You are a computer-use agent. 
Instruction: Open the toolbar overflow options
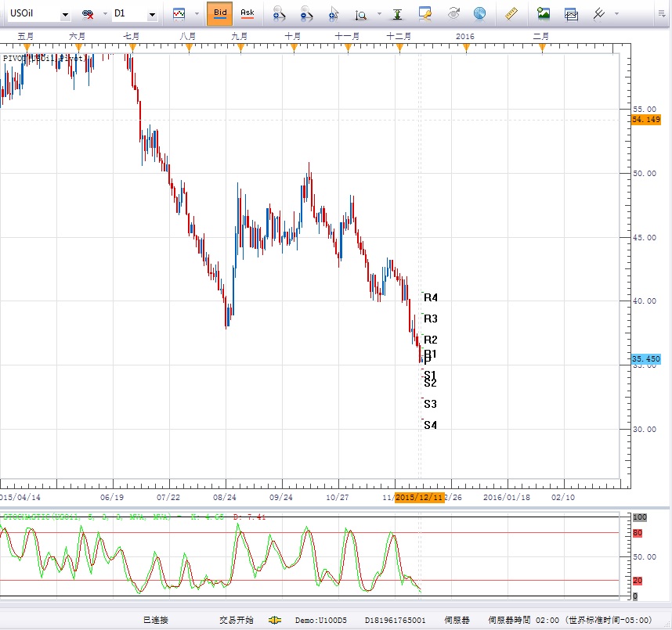click(x=662, y=14)
